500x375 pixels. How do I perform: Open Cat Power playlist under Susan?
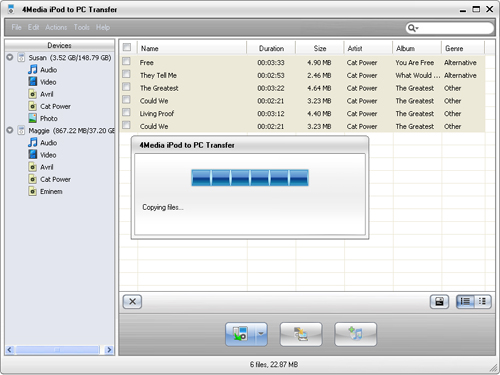[x=50, y=106]
